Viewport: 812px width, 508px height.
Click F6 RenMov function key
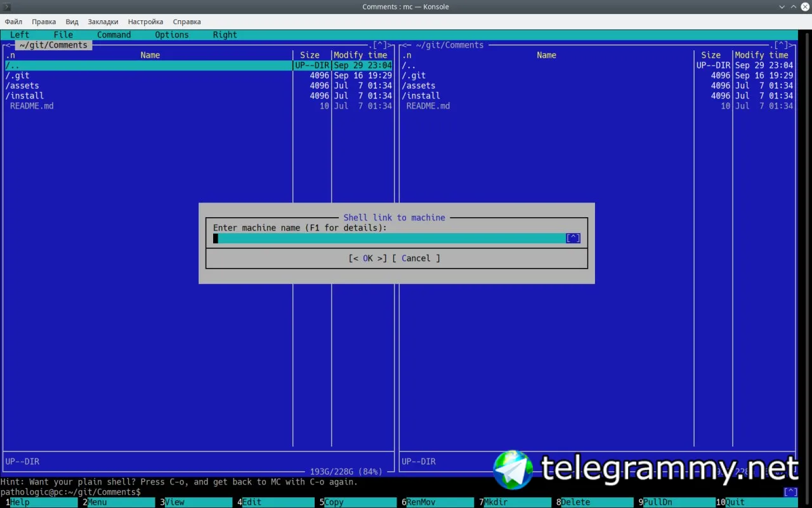438,502
